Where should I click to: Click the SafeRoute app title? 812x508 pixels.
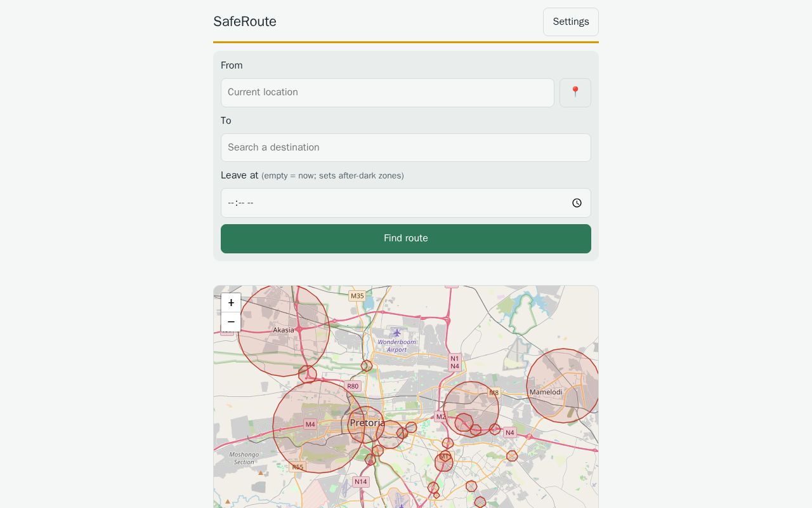coord(245,22)
